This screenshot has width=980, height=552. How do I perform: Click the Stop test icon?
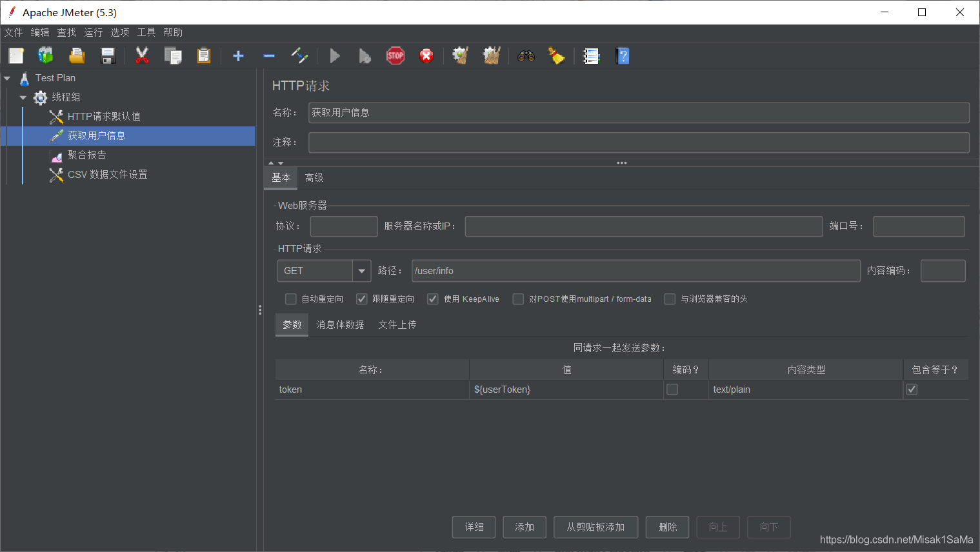coord(395,55)
